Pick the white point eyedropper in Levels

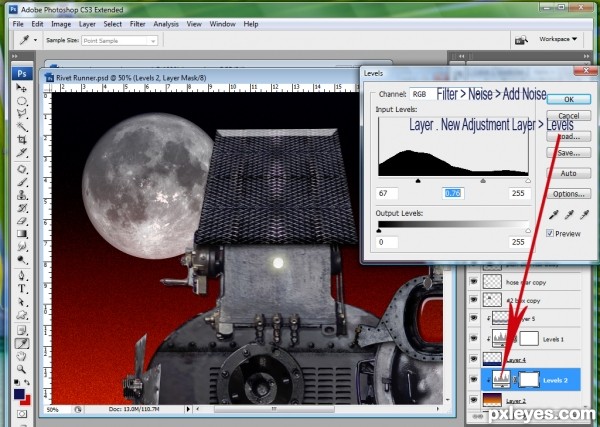pos(584,215)
